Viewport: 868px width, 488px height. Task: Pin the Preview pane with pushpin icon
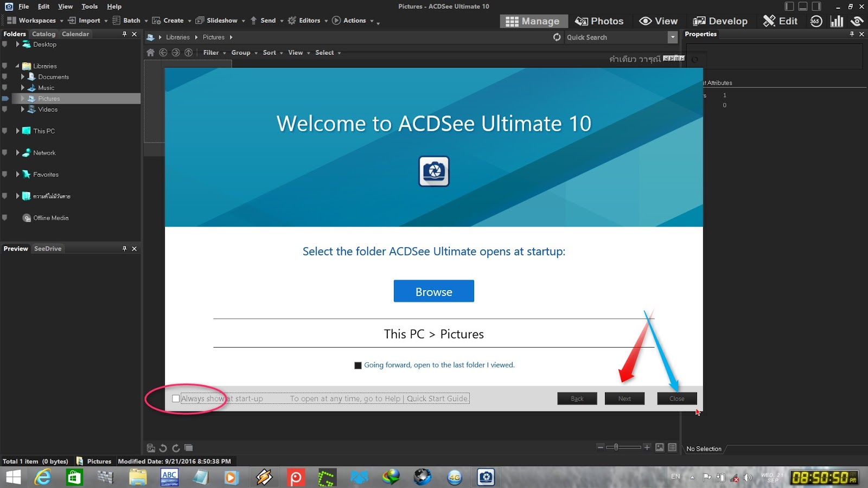point(124,248)
